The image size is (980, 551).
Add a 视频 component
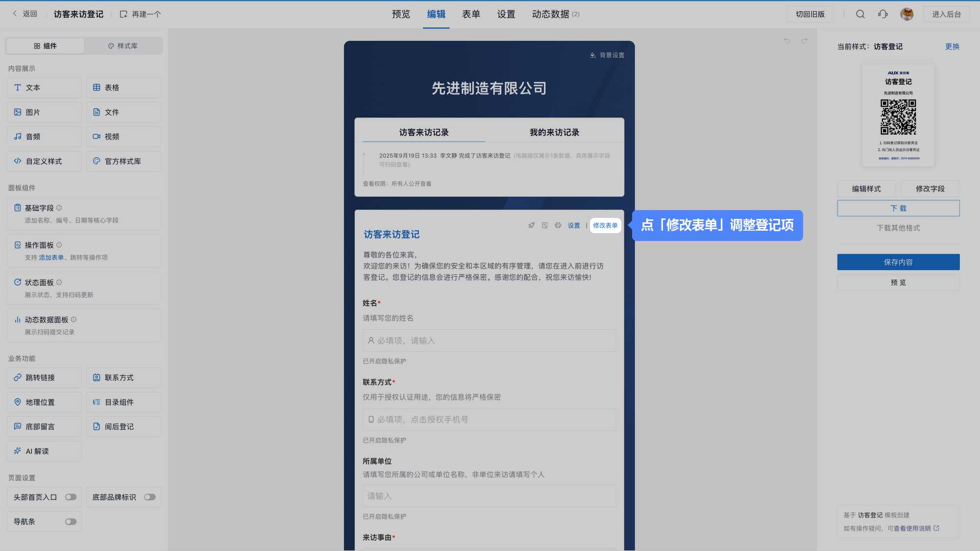(124, 137)
